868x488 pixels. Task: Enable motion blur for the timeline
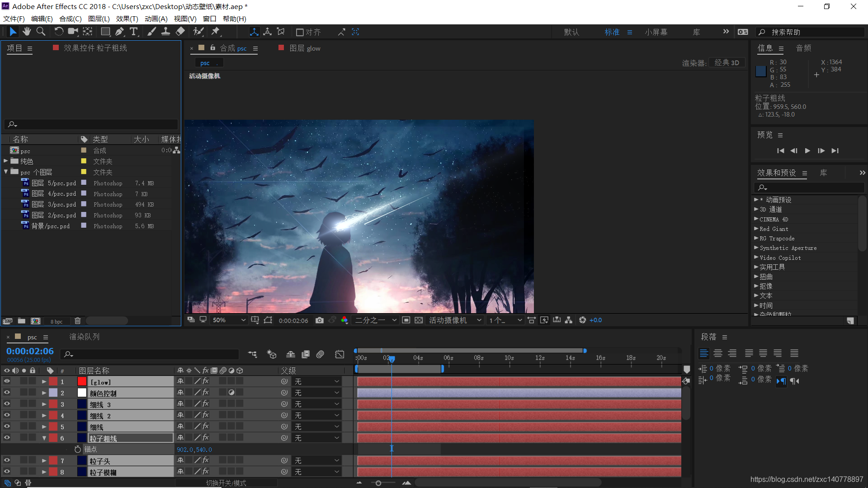(320, 354)
